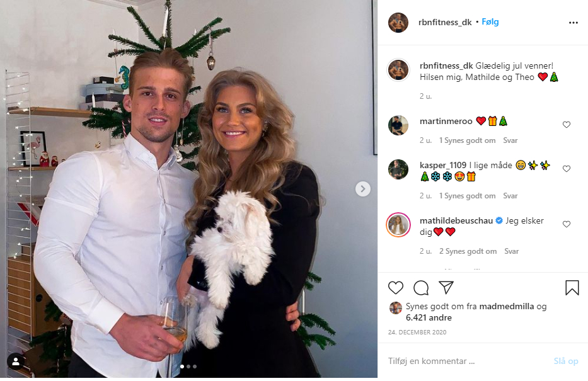The image size is (588, 381).
Task: Like the post with the heart icon
Action: (x=396, y=288)
